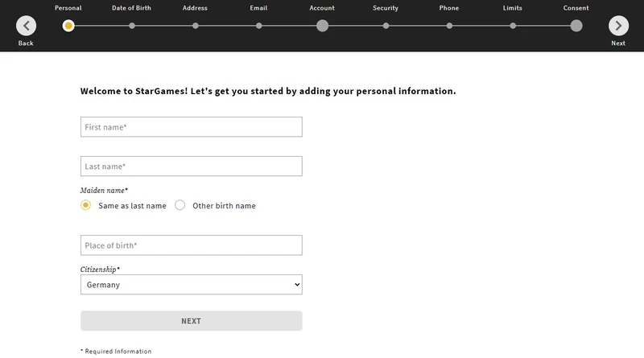Screen dimensions: 644x358
Task: Focus the First name input field
Action: pyautogui.click(x=191, y=127)
